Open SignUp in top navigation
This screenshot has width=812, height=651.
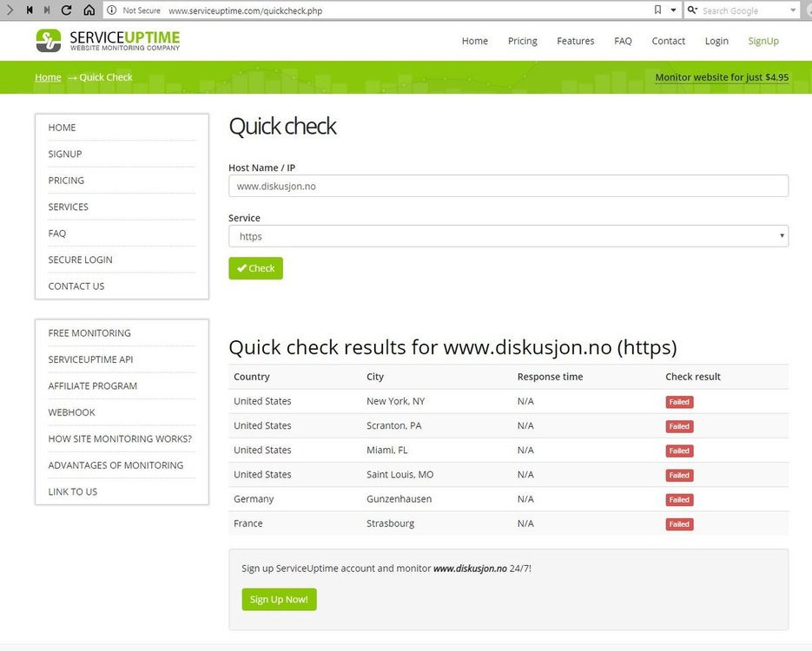763,41
